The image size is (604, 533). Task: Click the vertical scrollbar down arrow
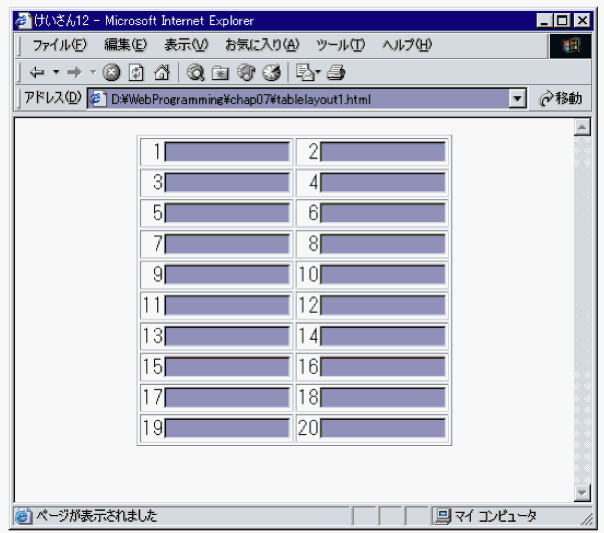click(x=583, y=492)
